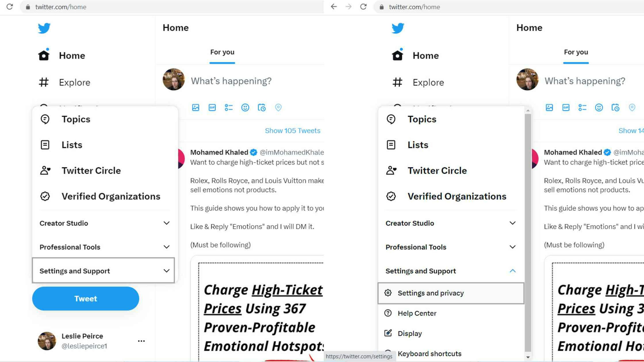Click the Topics circle icon

(x=45, y=119)
